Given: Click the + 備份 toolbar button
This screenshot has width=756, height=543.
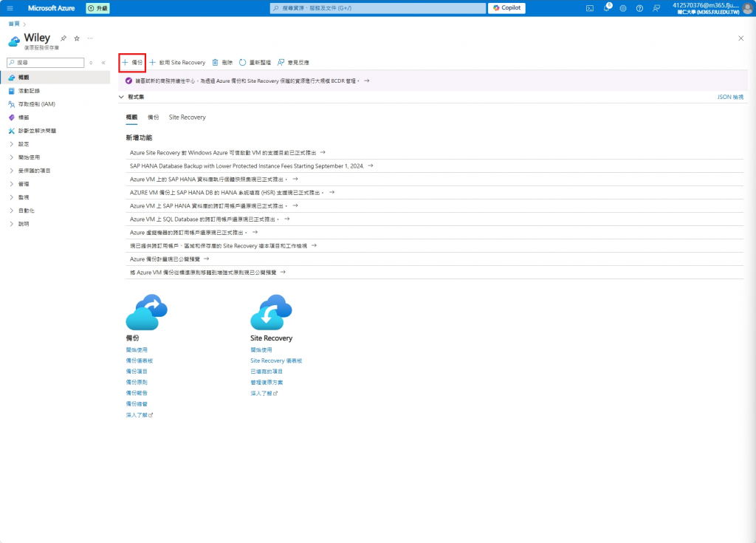Looking at the screenshot, I should (x=132, y=63).
